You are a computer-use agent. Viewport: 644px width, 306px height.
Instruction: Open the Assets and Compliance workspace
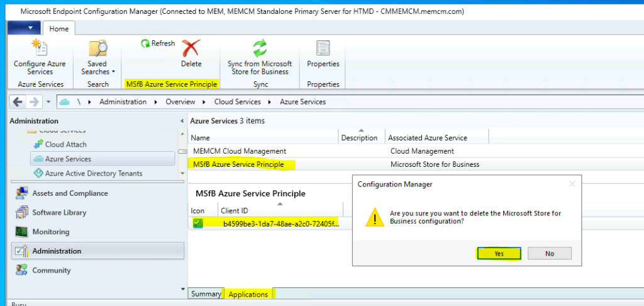coord(97,193)
